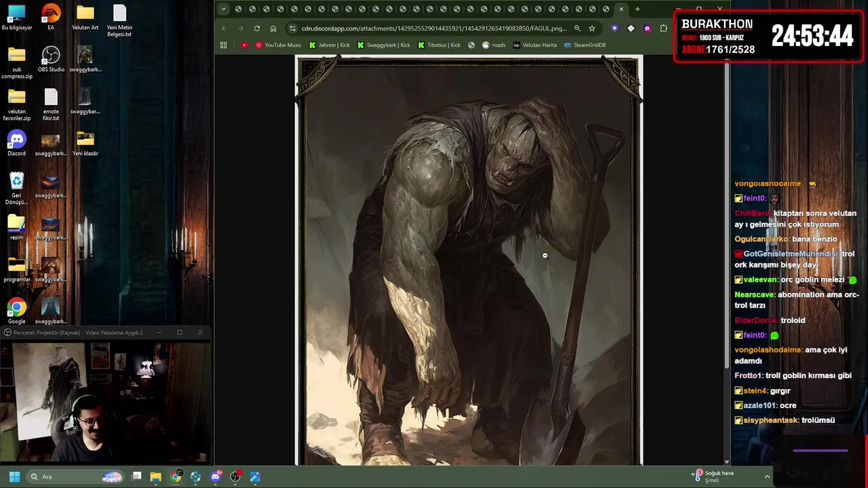Open sub compress.zip on desktop

point(16,63)
